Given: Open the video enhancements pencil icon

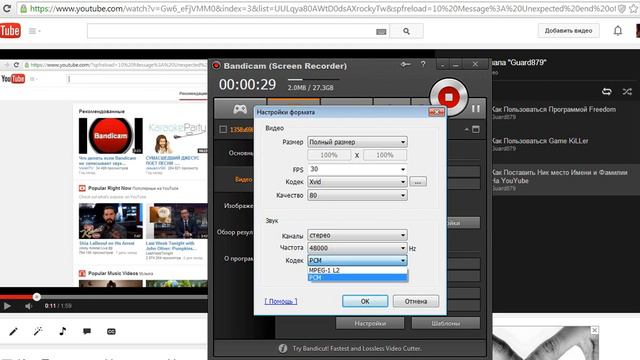Looking at the screenshot, I should 13,331.
